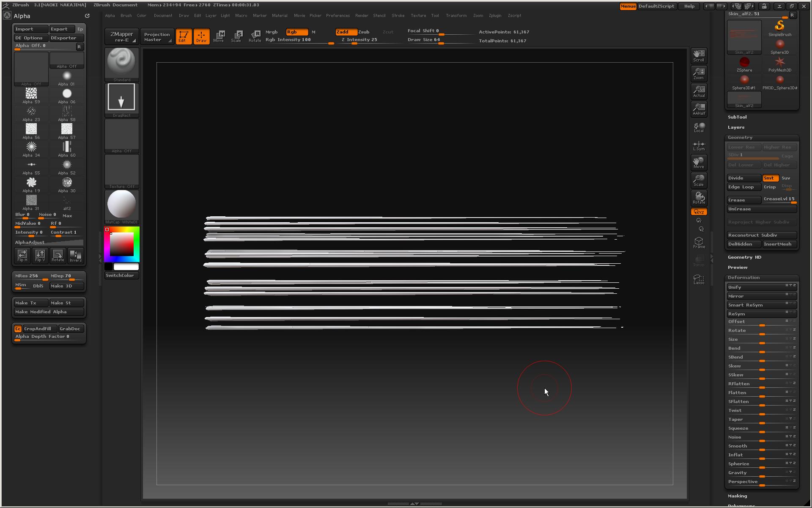Viewport: 812px width, 508px height.
Task: Collapse the Geometry subpalette
Action: pos(740,138)
